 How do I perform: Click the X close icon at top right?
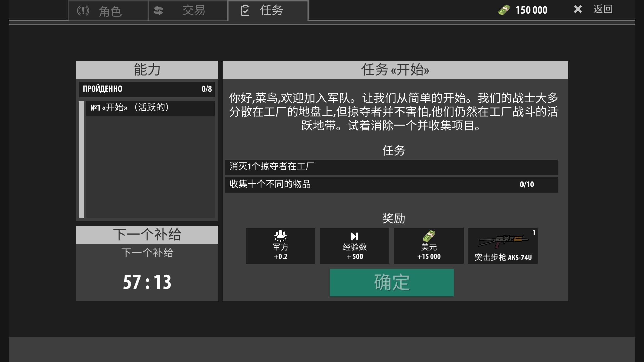click(x=578, y=10)
